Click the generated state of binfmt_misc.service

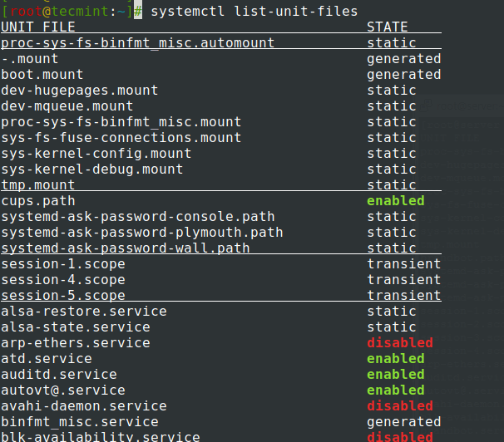[x=403, y=422]
